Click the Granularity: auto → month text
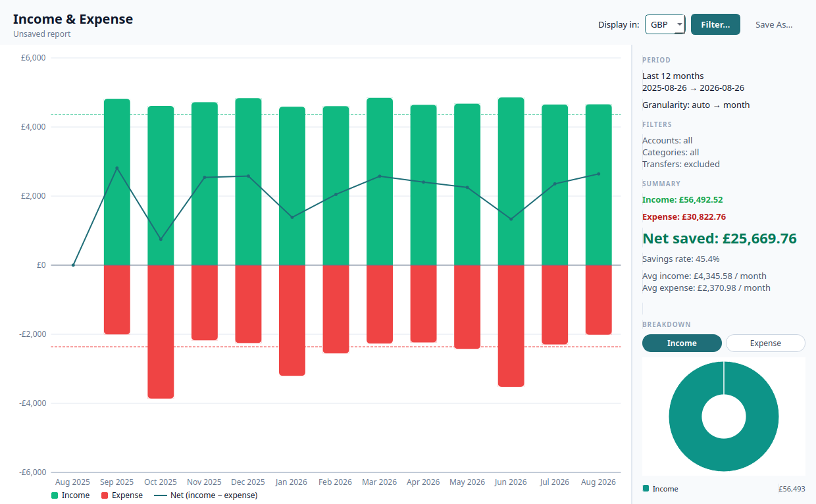The width and height of the screenshot is (816, 504). point(696,105)
